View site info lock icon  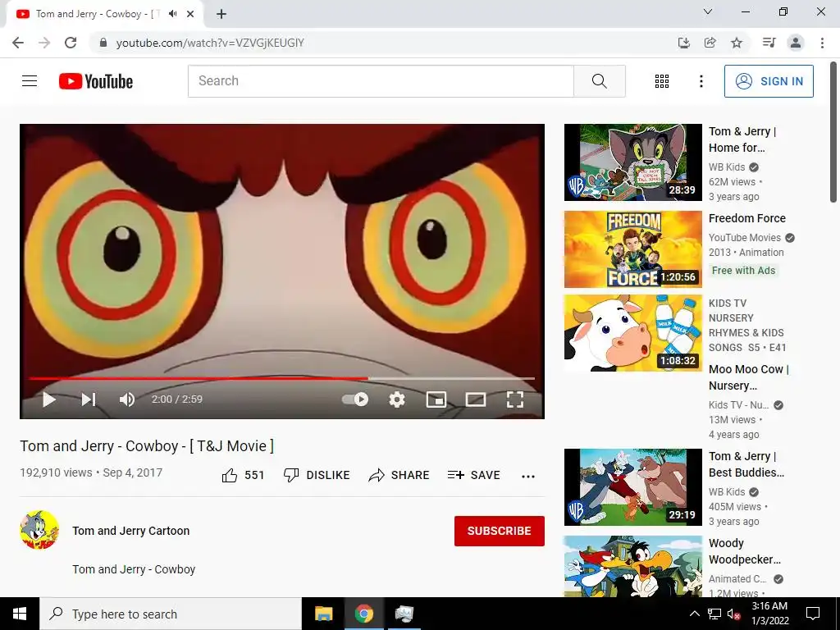pyautogui.click(x=104, y=43)
